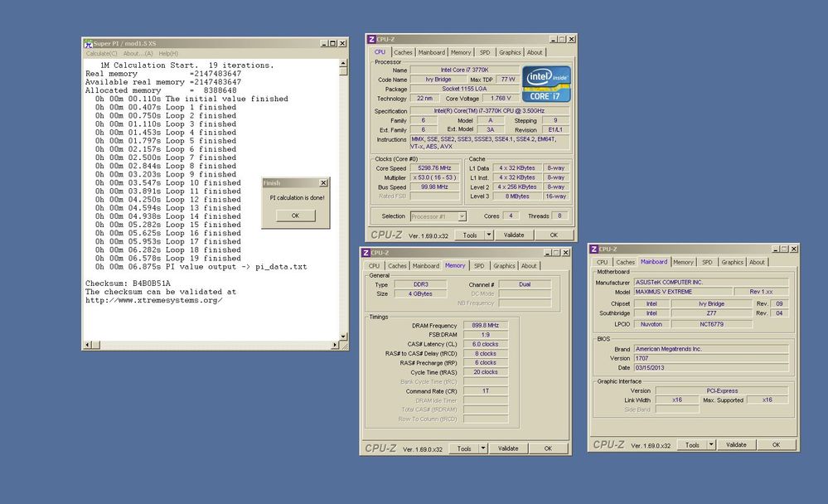Switch to Caches tab in CPU window
This screenshot has height=504, width=828.
point(403,52)
